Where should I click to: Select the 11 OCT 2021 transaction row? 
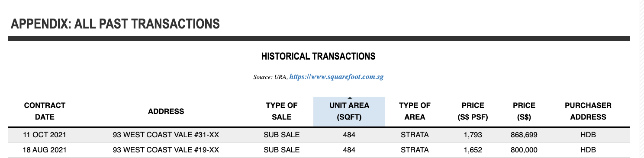click(x=319, y=135)
